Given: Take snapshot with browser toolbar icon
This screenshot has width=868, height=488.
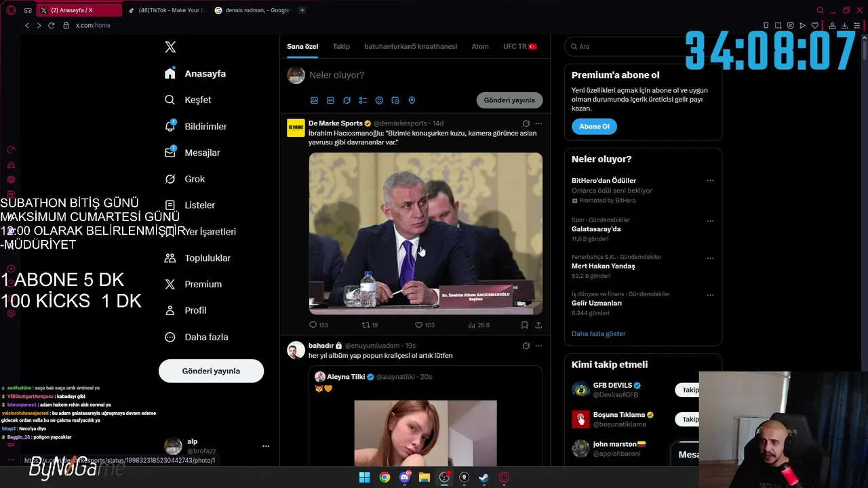Looking at the screenshot, I should point(778,26).
